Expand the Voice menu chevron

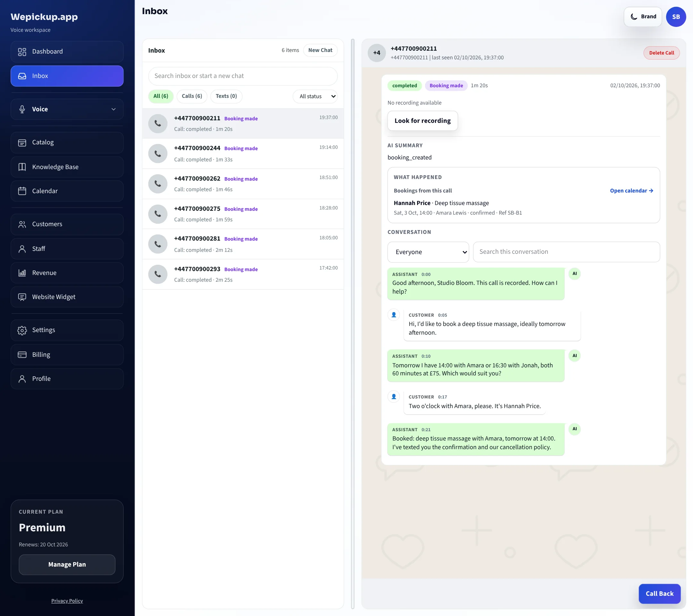click(x=114, y=109)
